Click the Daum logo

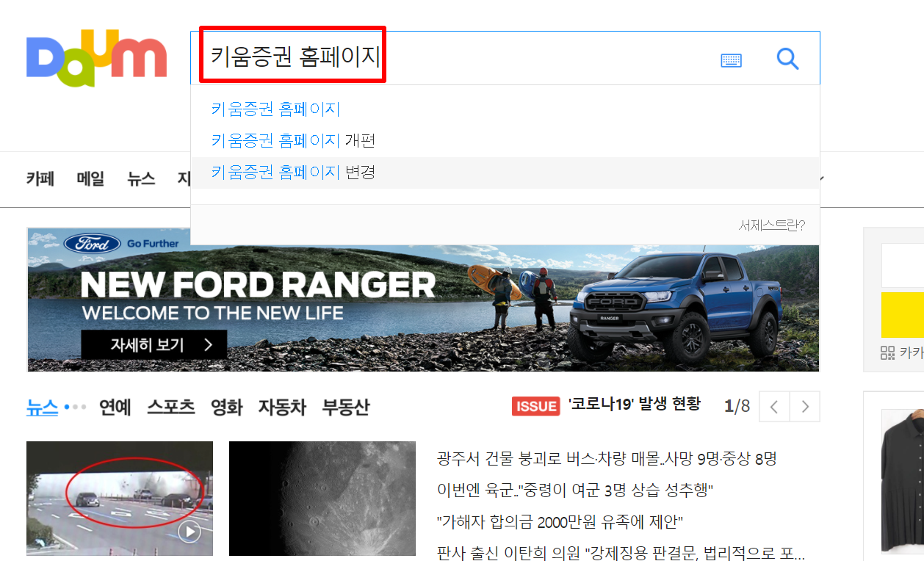tap(97, 58)
